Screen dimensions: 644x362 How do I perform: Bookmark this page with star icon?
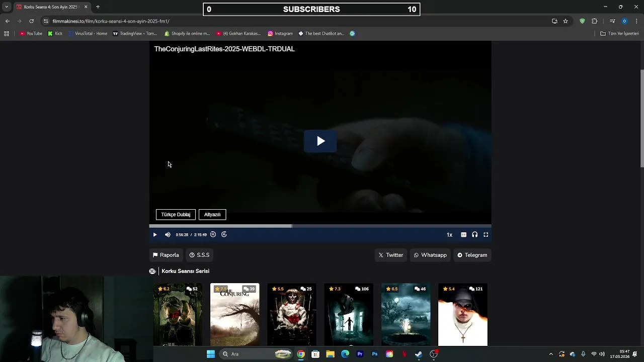coord(566,21)
